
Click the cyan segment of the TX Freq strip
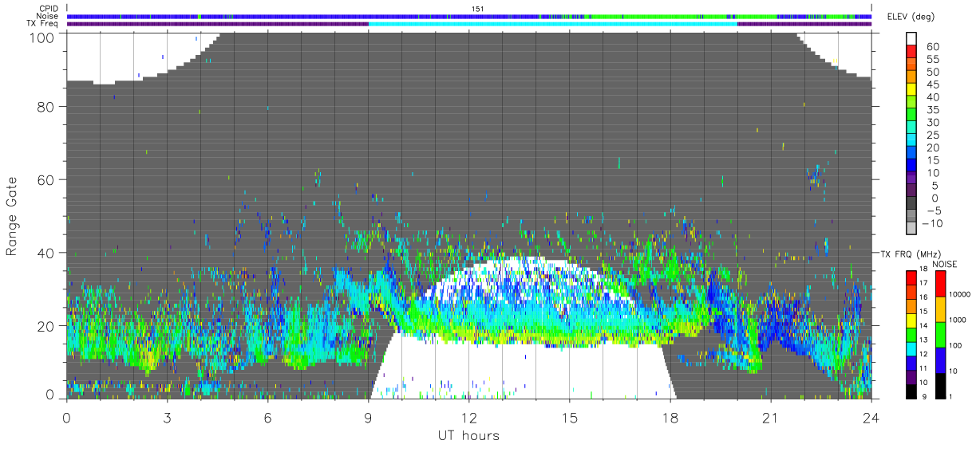(x=552, y=24)
